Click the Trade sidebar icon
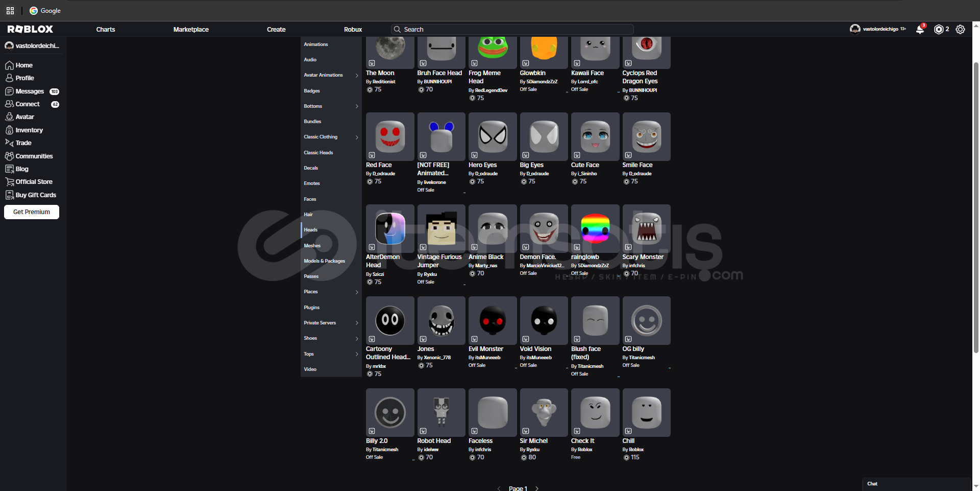Screen dimensions: 980x491 pos(9,143)
